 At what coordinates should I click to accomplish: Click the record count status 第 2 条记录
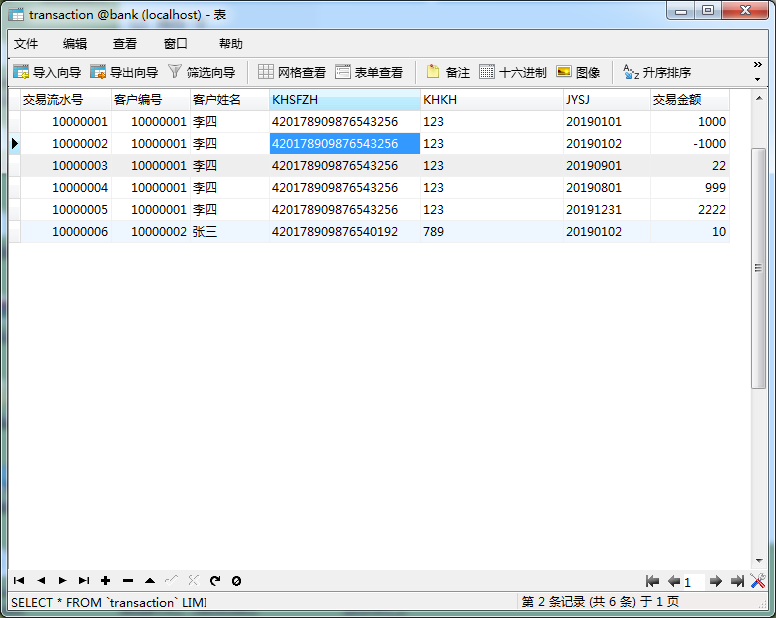(600, 602)
